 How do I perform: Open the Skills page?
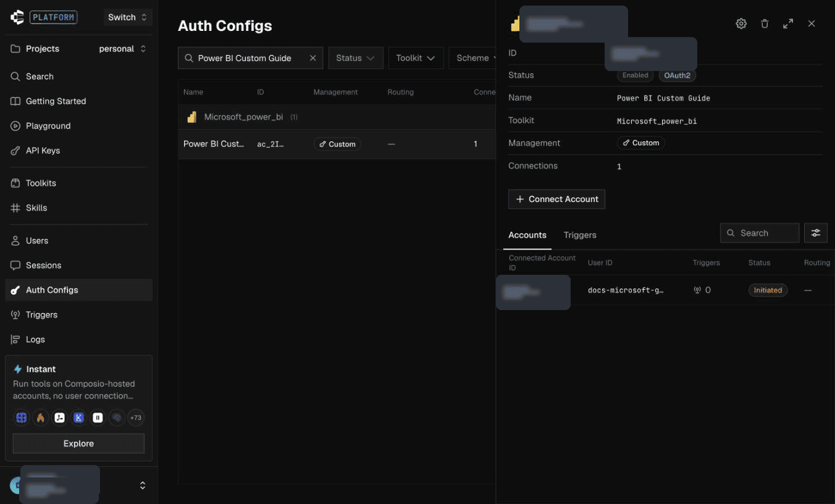coord(79,208)
